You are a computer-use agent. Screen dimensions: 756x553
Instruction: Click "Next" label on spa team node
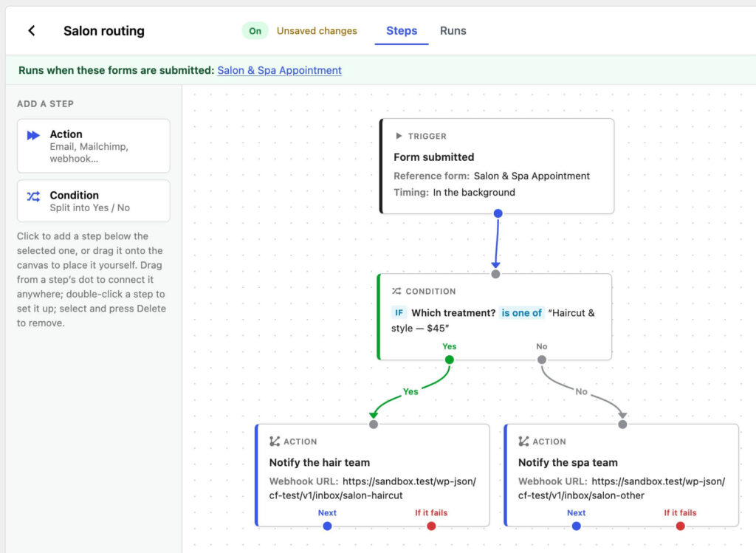click(x=576, y=512)
